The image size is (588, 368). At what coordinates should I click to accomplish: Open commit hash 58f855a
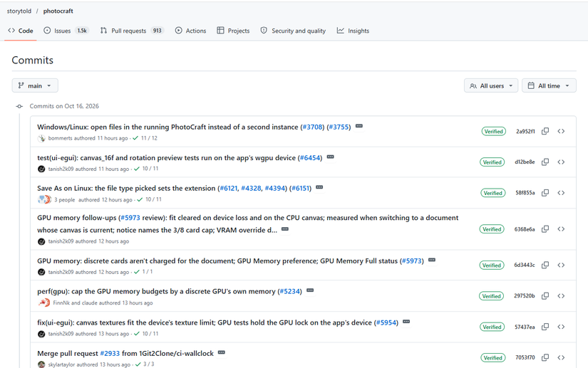click(x=525, y=193)
